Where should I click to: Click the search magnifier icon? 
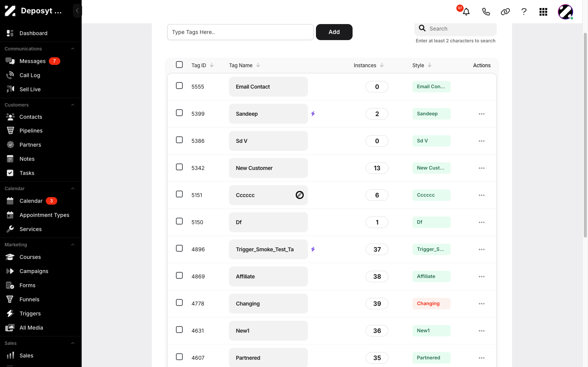tap(422, 28)
